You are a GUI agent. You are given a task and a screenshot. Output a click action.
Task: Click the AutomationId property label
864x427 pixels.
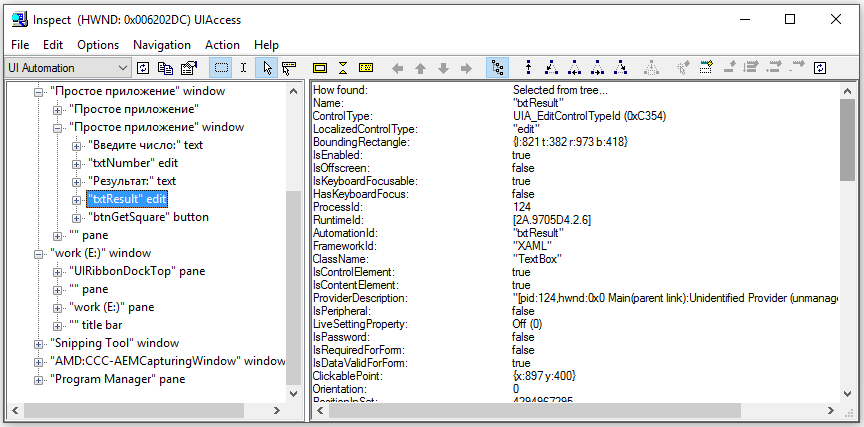(x=345, y=233)
